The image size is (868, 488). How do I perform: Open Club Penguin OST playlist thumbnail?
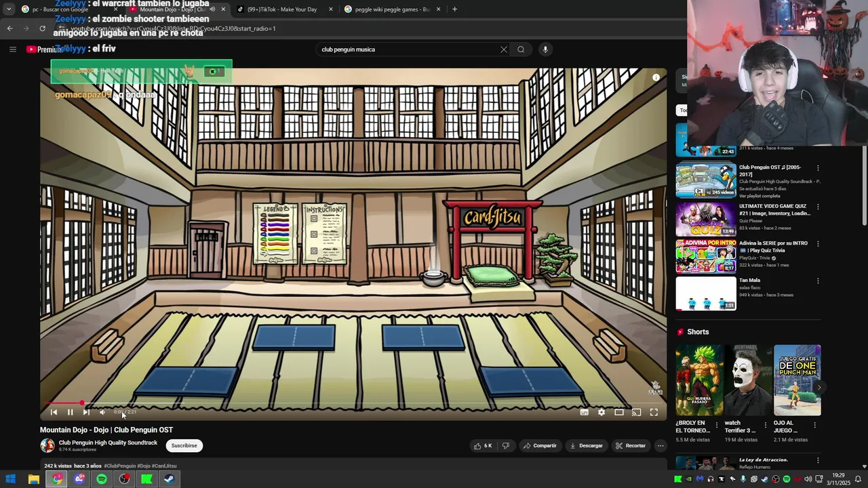[x=705, y=180]
